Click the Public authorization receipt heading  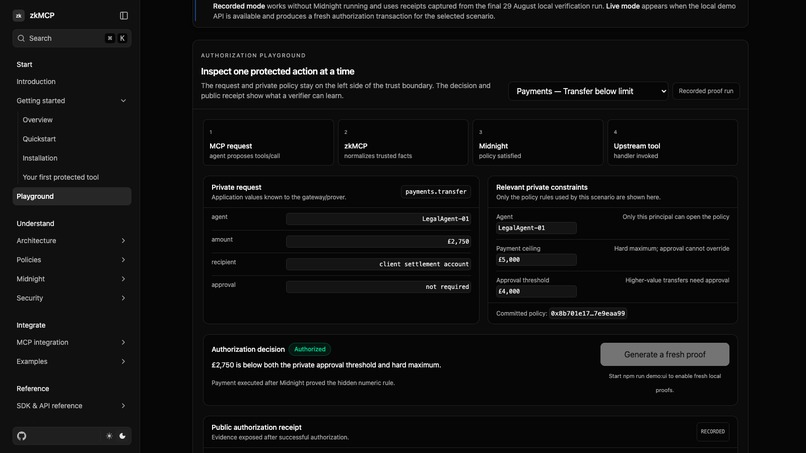[257, 427]
